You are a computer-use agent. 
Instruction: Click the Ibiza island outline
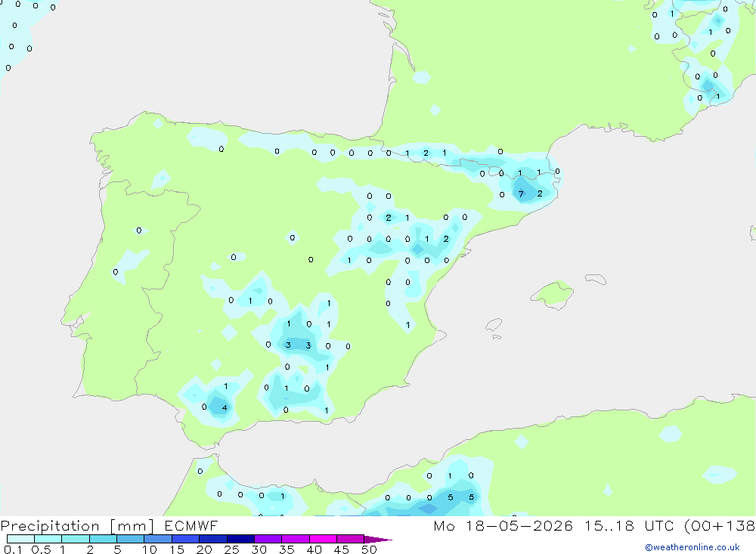tap(494, 325)
